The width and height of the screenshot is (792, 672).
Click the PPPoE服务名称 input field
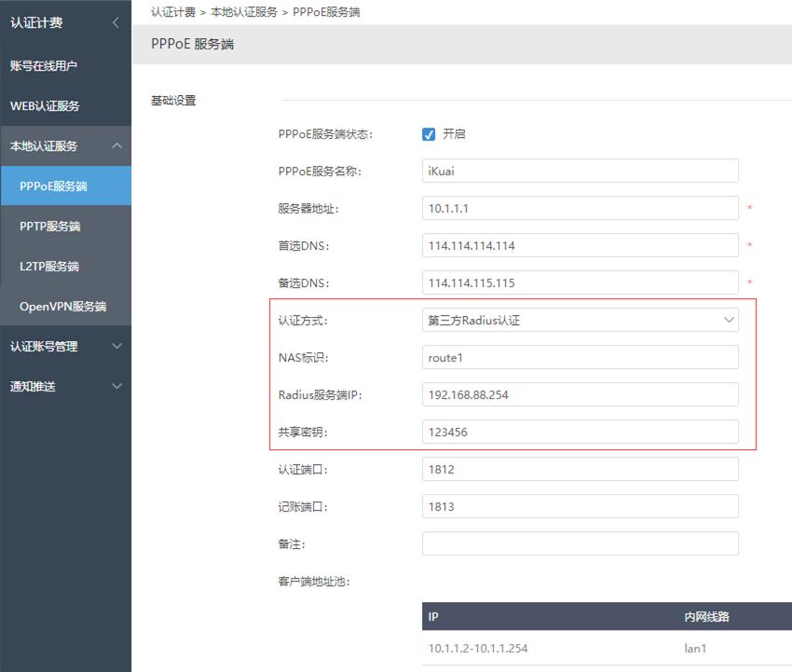pos(580,171)
